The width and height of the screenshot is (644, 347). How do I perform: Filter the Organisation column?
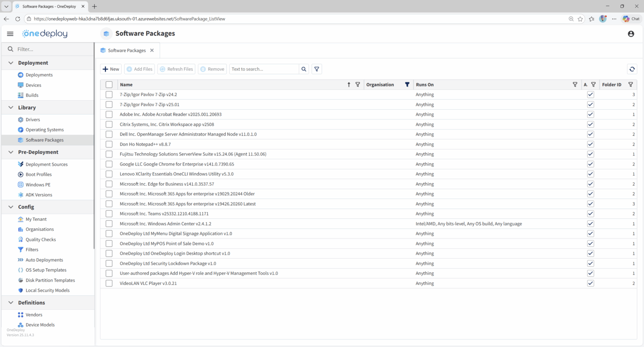[x=407, y=85]
